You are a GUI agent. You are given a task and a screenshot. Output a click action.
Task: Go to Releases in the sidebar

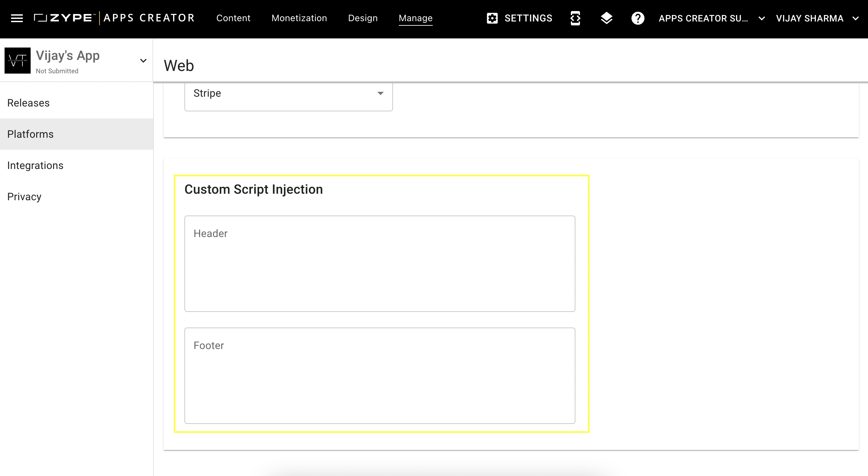pos(77,103)
